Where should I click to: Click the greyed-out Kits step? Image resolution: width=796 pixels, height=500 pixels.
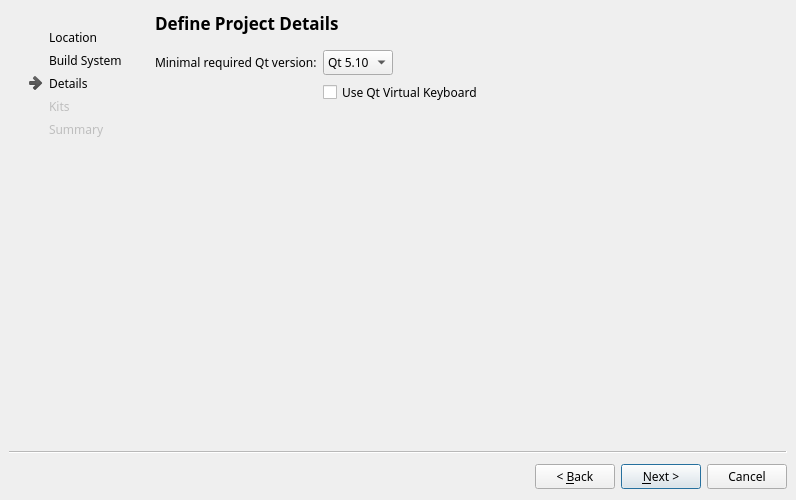(x=59, y=106)
